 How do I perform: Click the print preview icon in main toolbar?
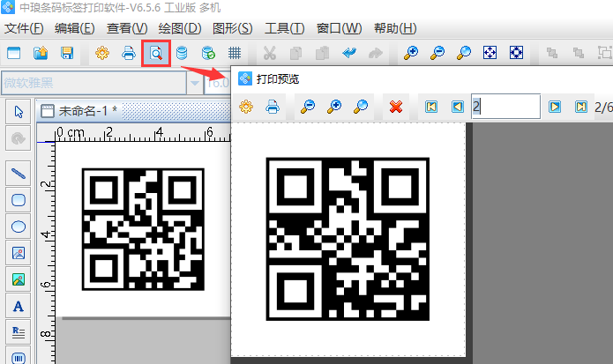tap(155, 53)
